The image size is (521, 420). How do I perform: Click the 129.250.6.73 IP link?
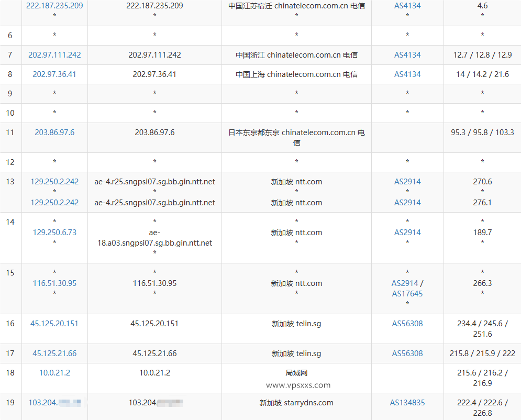pyautogui.click(x=54, y=232)
